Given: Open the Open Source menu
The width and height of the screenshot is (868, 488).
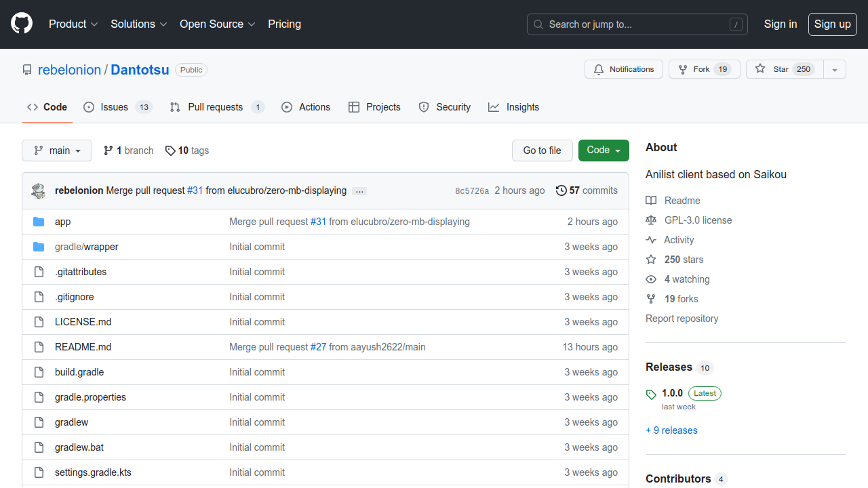Looking at the screenshot, I should (217, 24).
